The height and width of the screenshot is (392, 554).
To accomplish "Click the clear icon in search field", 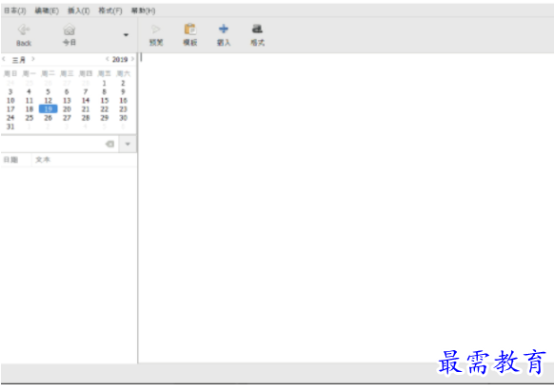I will (109, 144).
